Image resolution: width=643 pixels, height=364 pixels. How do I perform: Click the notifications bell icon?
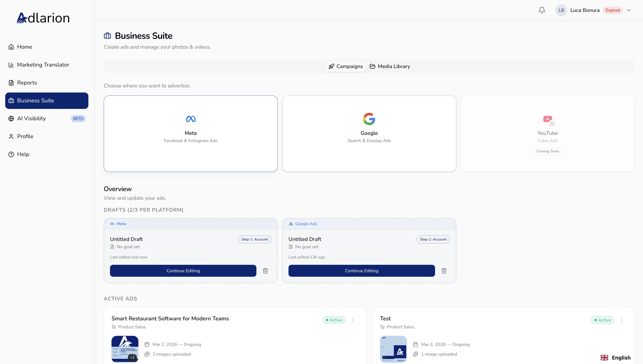click(542, 10)
